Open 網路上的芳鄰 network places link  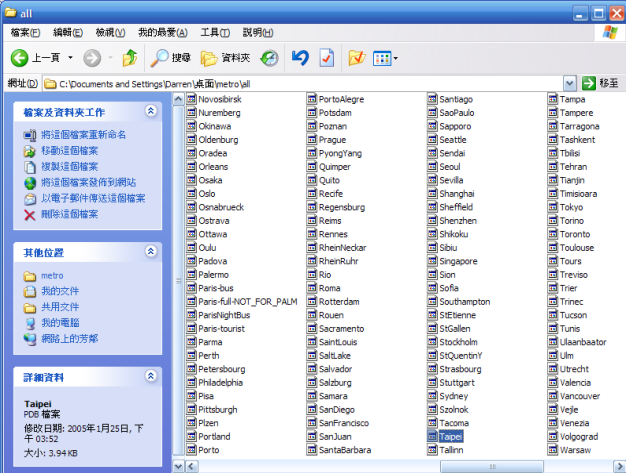[x=69, y=338]
